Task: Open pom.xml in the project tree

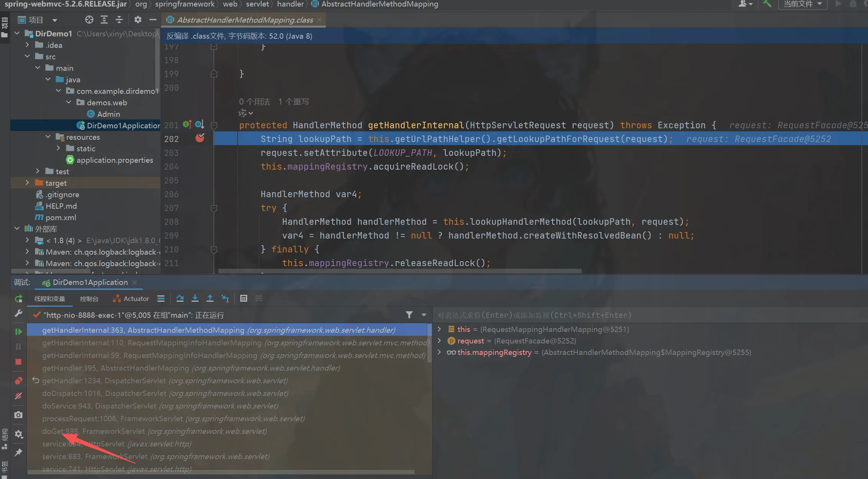Action: click(x=61, y=217)
